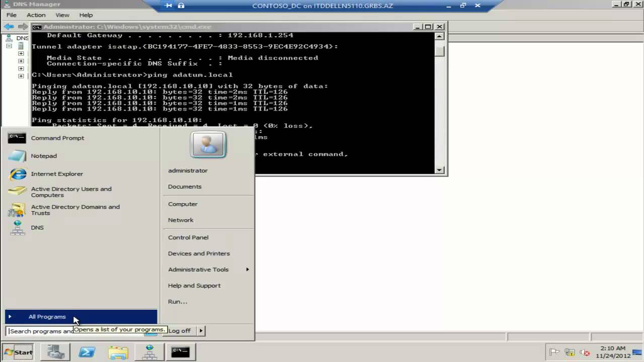Viewport: 644px width, 362px height.
Task: Open Devices and Printers
Action: (x=199, y=253)
